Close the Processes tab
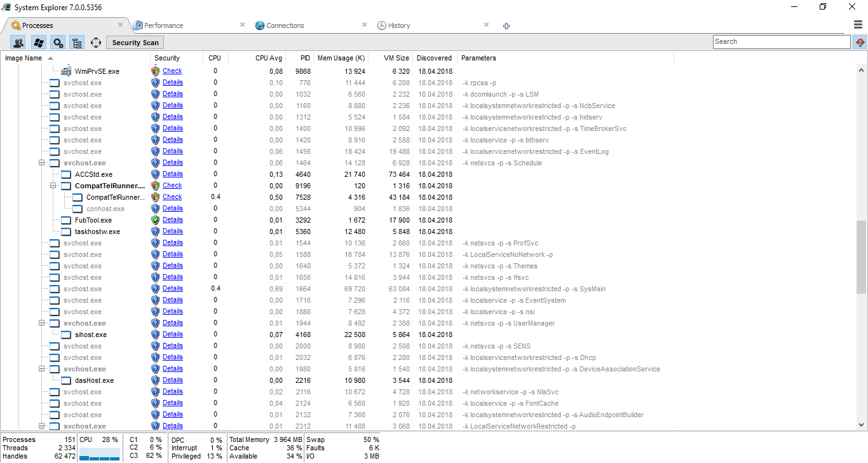Screen dimensions: 868x463 pyautogui.click(x=120, y=25)
